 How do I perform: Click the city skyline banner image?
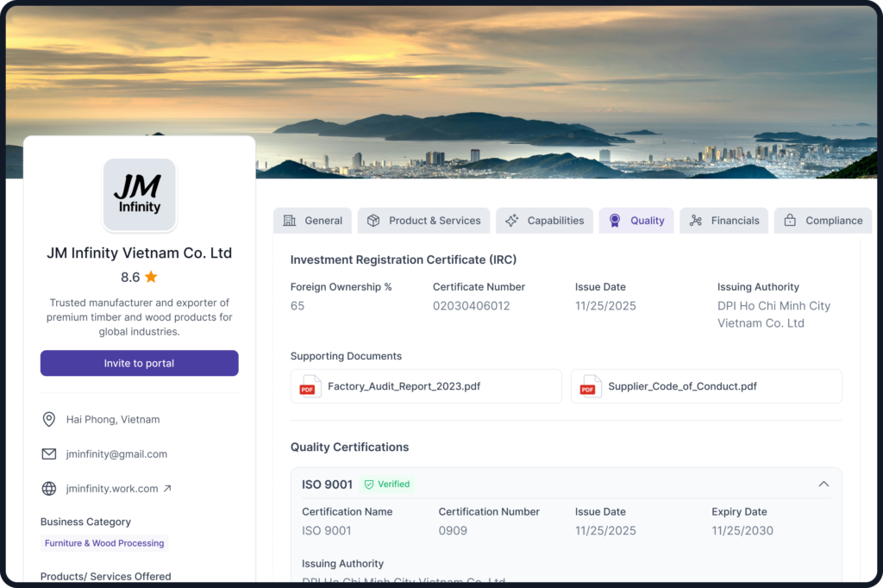click(x=441, y=91)
